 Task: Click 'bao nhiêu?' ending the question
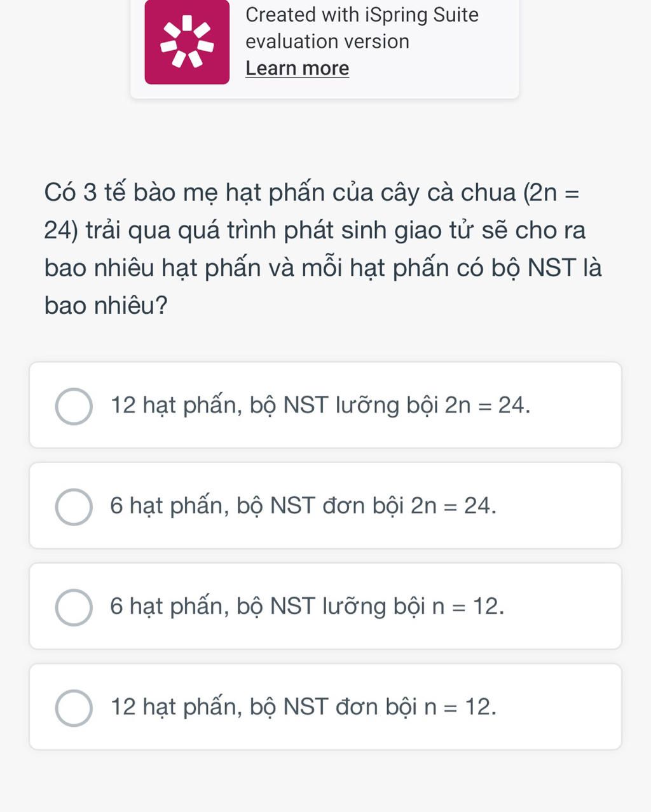(106, 306)
